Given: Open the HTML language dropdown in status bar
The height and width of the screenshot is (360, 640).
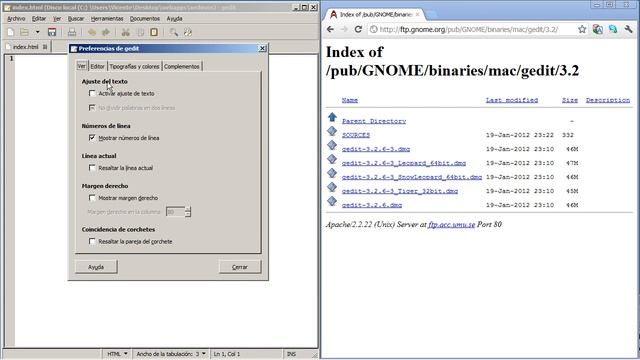Looking at the screenshot, I should coord(117,354).
